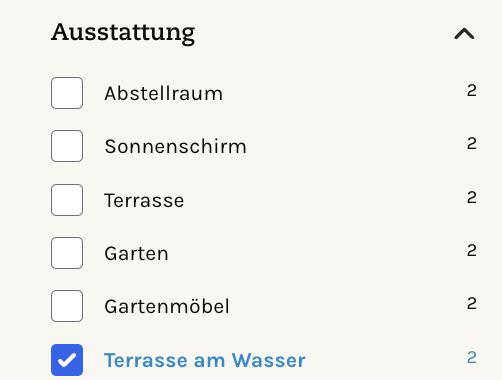Click the Ausstattung heading
This screenshot has height=380, width=502.
pyautogui.click(x=123, y=33)
